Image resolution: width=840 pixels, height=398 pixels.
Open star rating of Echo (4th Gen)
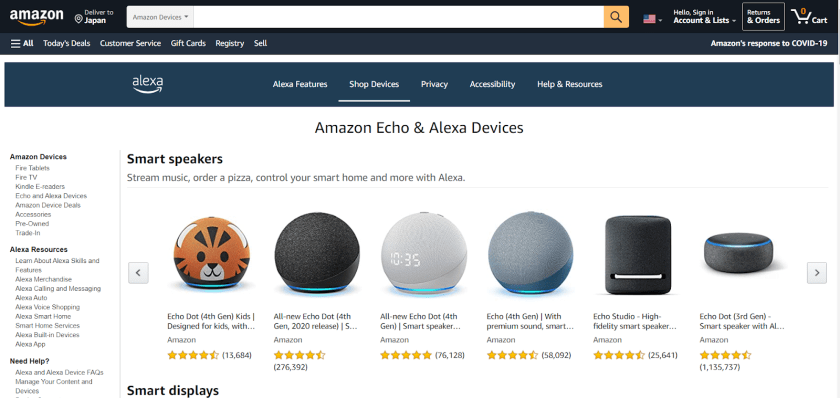click(512, 355)
